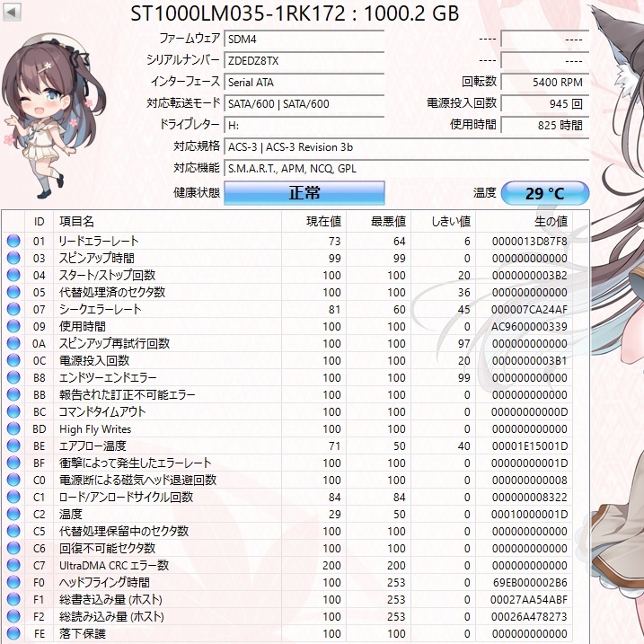
Task: Click the 項目名 column header
Action: (168, 222)
